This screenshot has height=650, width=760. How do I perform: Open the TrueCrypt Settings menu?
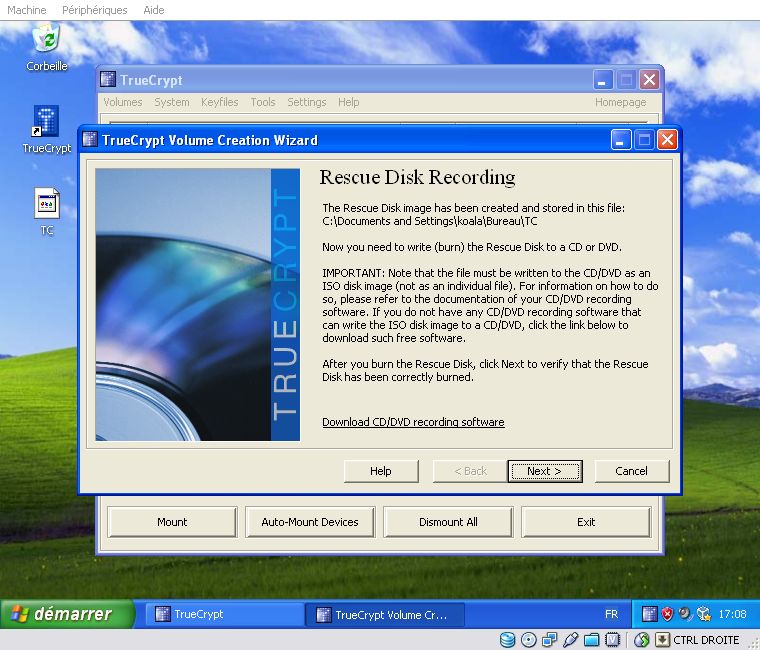pos(306,102)
